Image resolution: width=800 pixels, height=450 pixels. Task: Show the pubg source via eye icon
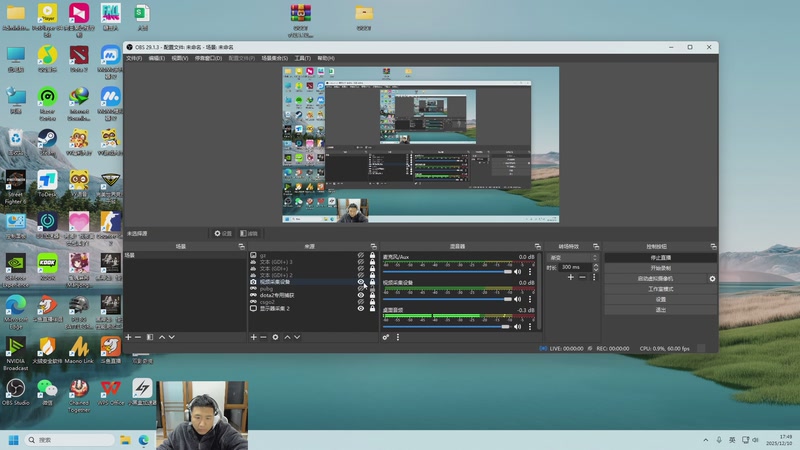(x=361, y=288)
